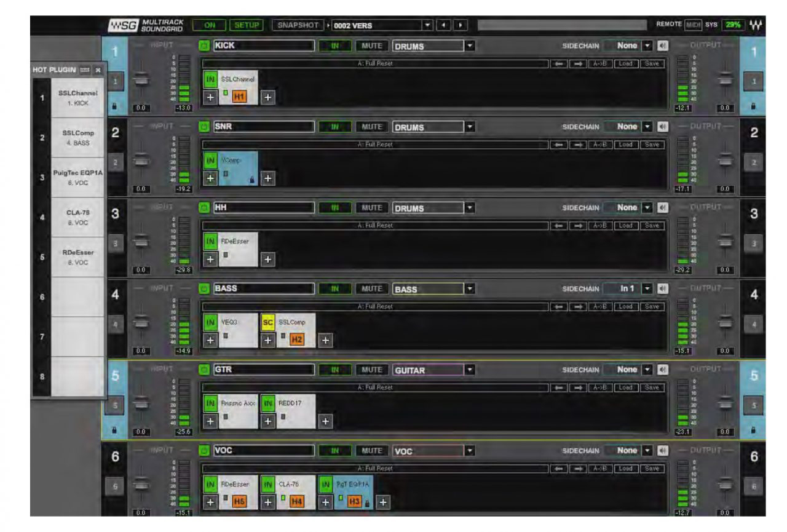This screenshot has height=532, width=787.
Task: Toggle the main ON button in header
Action: coord(210,25)
